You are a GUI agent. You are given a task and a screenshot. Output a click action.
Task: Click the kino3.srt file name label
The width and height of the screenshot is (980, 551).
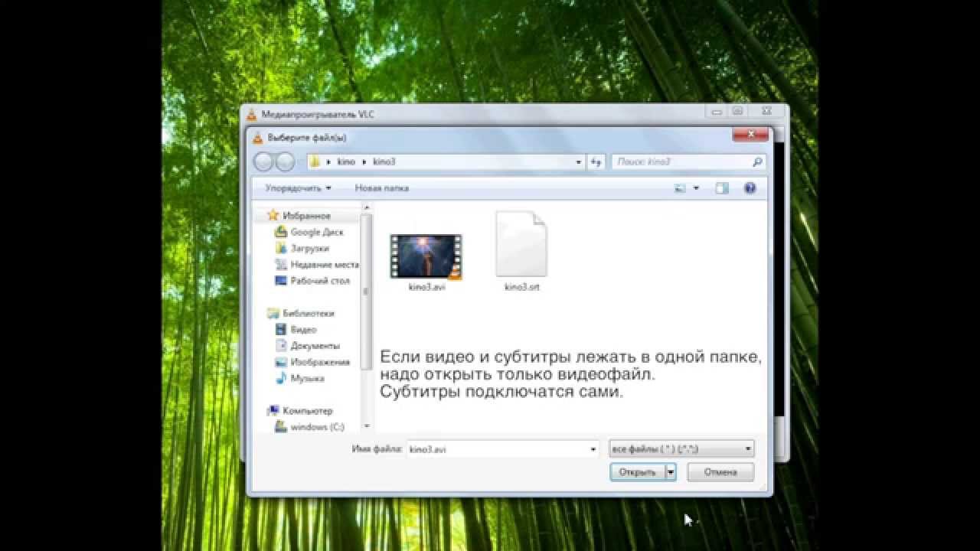point(521,288)
